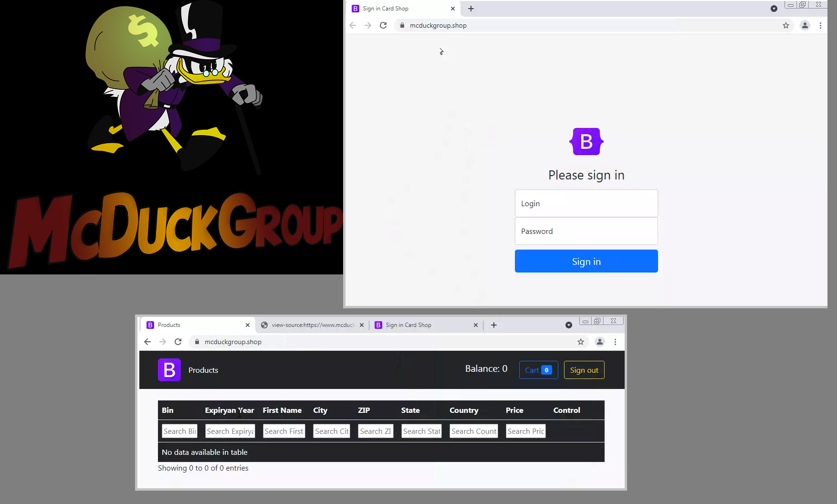Click the purple B logo in the Products navbar
The width and height of the screenshot is (837, 504).
(x=169, y=370)
